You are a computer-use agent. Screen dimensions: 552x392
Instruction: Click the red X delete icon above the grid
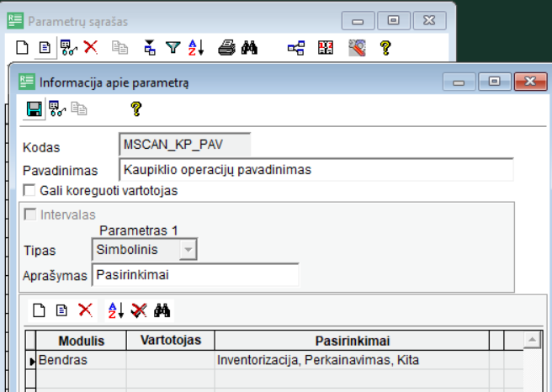[x=85, y=310]
